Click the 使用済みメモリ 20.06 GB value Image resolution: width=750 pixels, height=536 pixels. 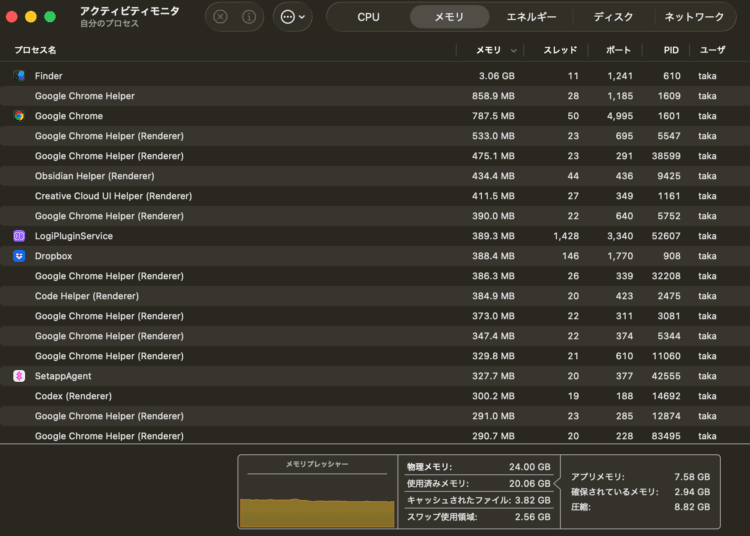[x=529, y=483]
